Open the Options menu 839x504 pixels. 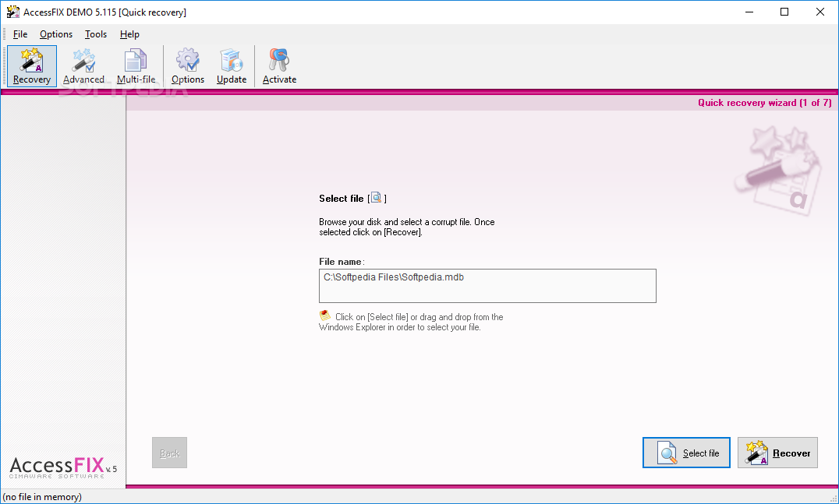pos(56,34)
